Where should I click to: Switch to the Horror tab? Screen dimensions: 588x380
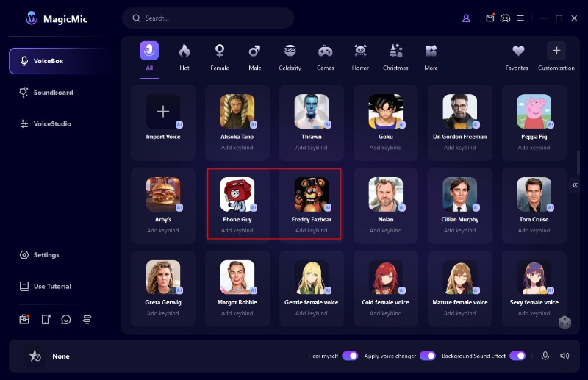click(360, 57)
